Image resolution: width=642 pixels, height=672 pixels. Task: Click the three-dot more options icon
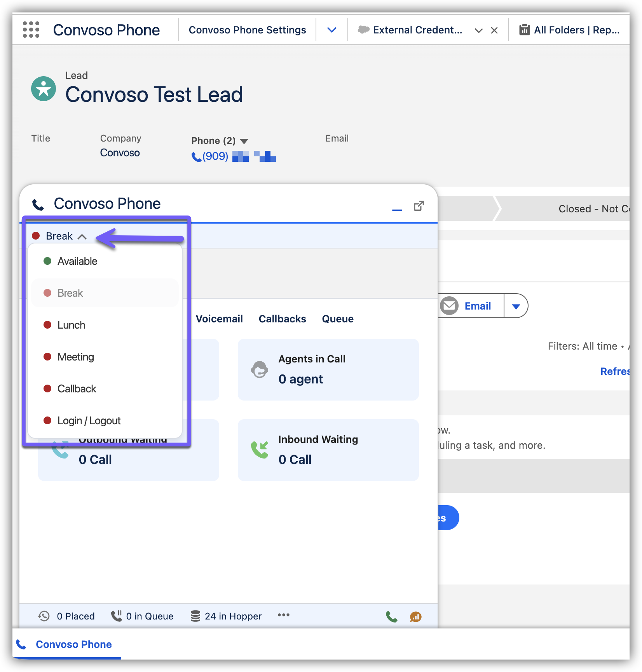[x=283, y=615]
